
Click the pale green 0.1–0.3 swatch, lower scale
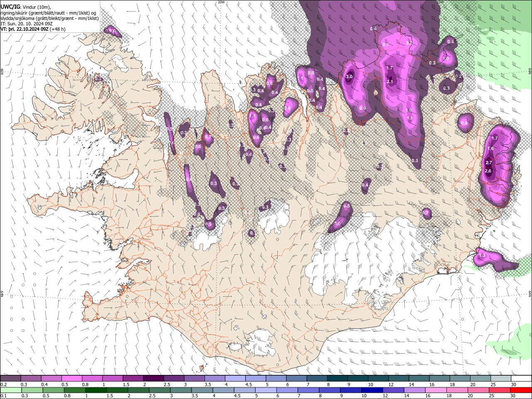(x=10, y=390)
